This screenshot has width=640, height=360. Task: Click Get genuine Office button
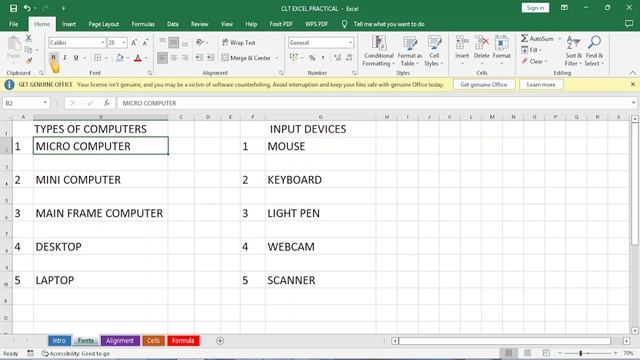[484, 84]
